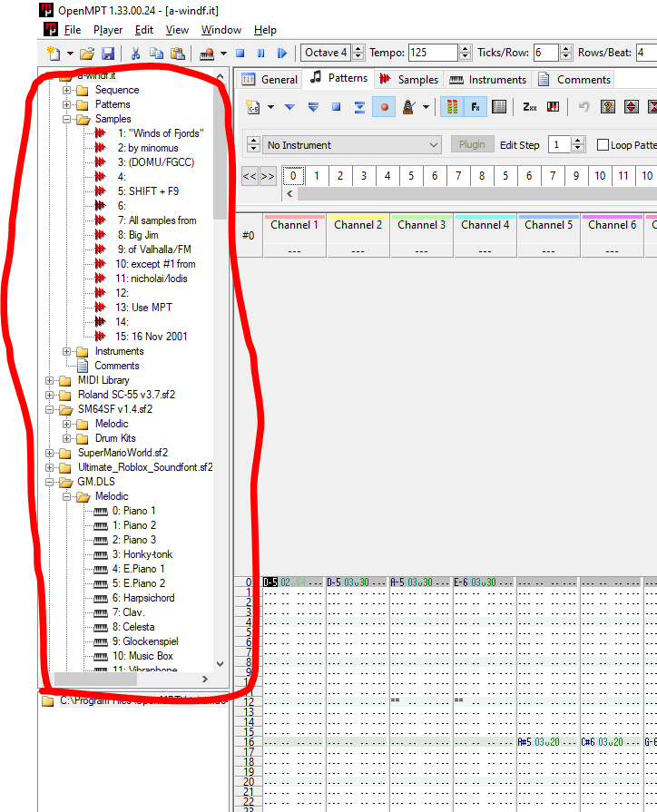Click the undo arrow icon
Image resolution: width=657 pixels, height=812 pixels.
(x=583, y=107)
